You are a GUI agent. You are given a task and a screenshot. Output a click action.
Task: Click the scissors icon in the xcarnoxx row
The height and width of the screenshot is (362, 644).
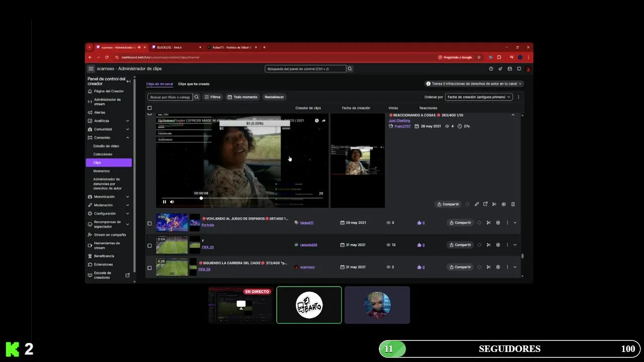coord(489,267)
